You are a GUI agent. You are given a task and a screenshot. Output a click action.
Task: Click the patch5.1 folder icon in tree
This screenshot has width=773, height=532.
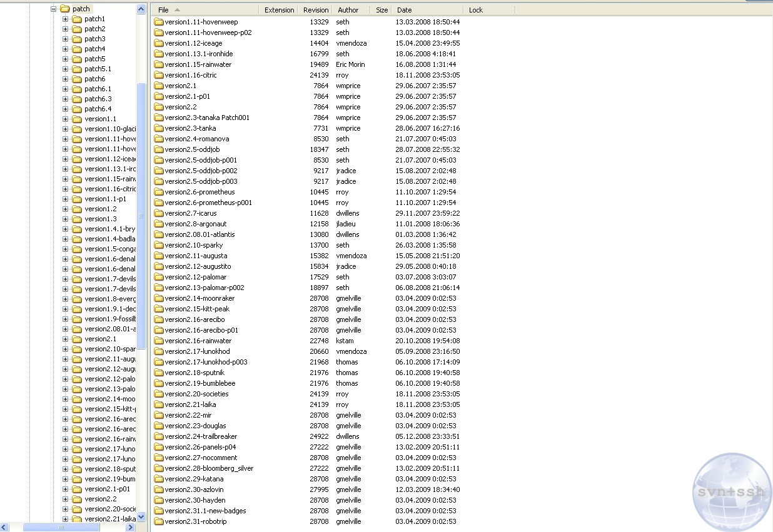pos(77,69)
